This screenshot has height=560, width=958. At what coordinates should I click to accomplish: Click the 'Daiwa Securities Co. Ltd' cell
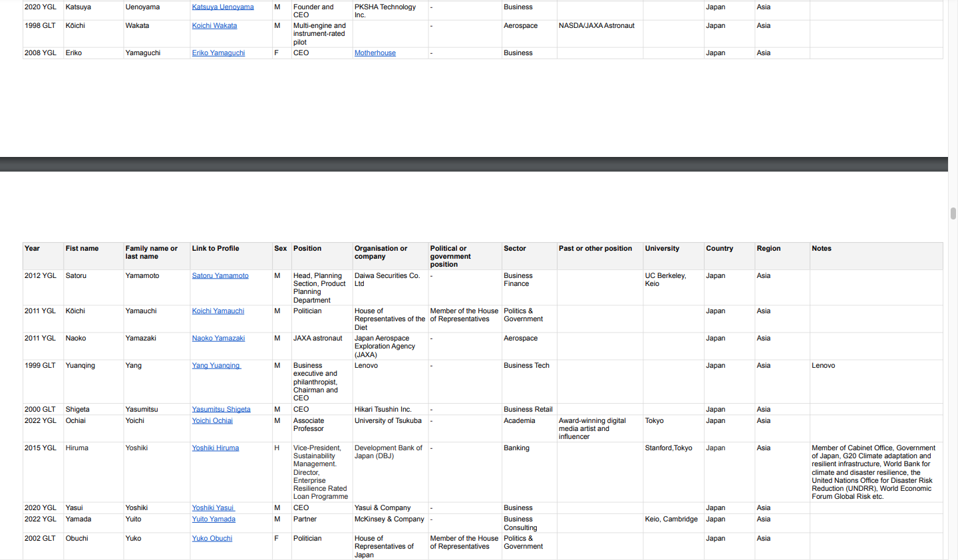(391, 287)
